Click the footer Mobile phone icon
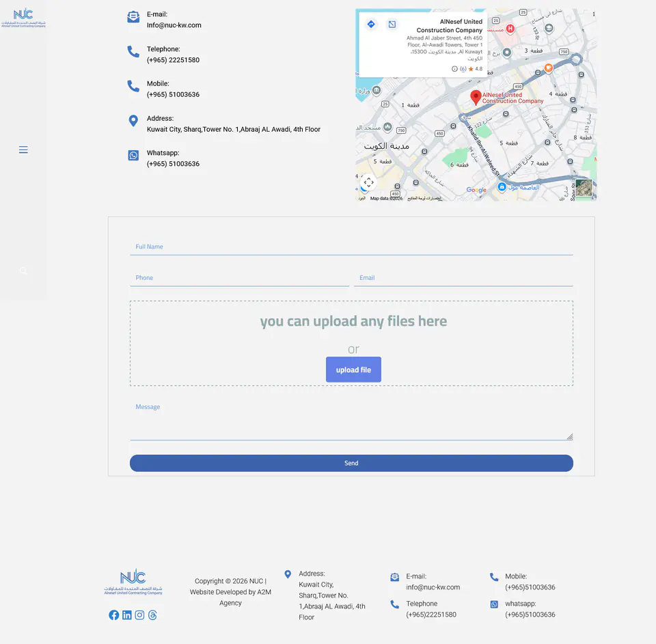This screenshot has height=644, width=656. (x=494, y=577)
